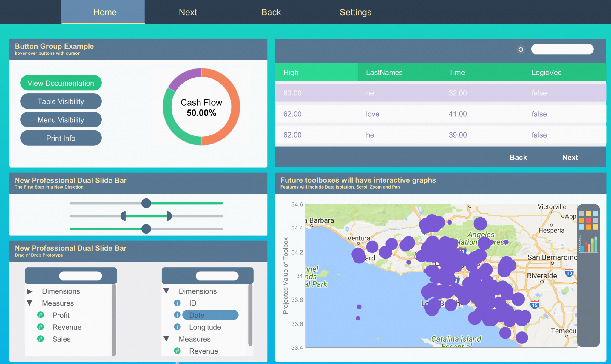
Task: Click the hash icon beside Sales
Action: (41, 339)
